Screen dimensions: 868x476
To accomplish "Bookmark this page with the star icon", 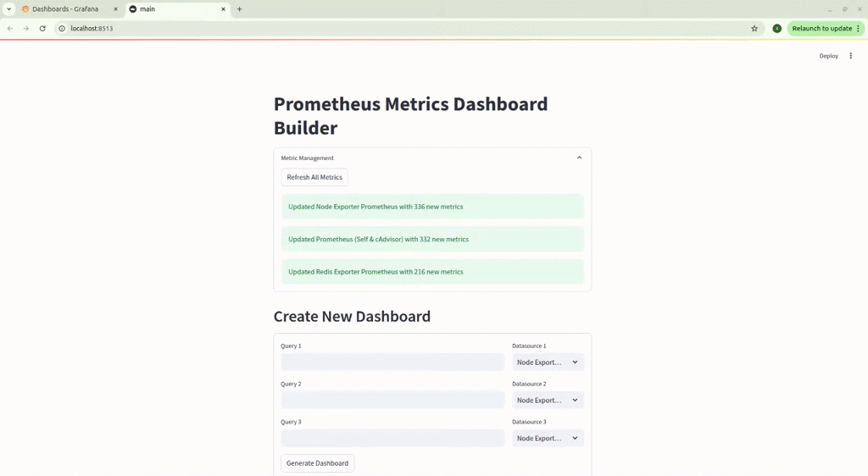I will (x=754, y=28).
